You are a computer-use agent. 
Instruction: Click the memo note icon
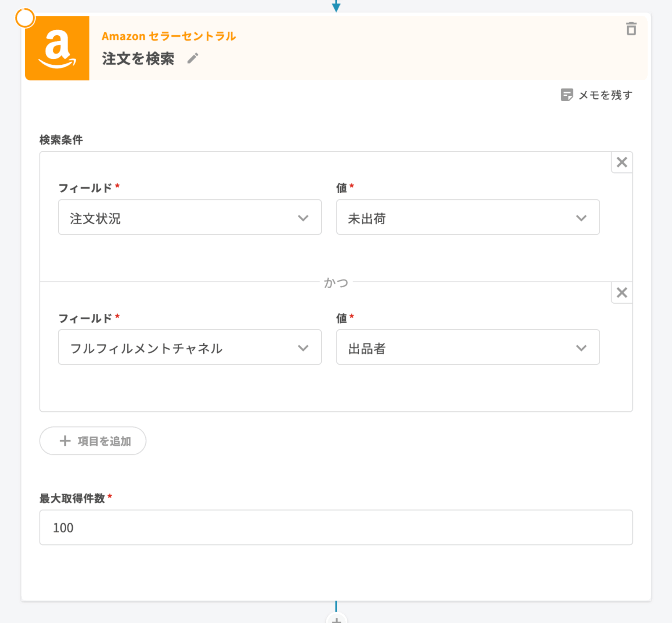(567, 95)
